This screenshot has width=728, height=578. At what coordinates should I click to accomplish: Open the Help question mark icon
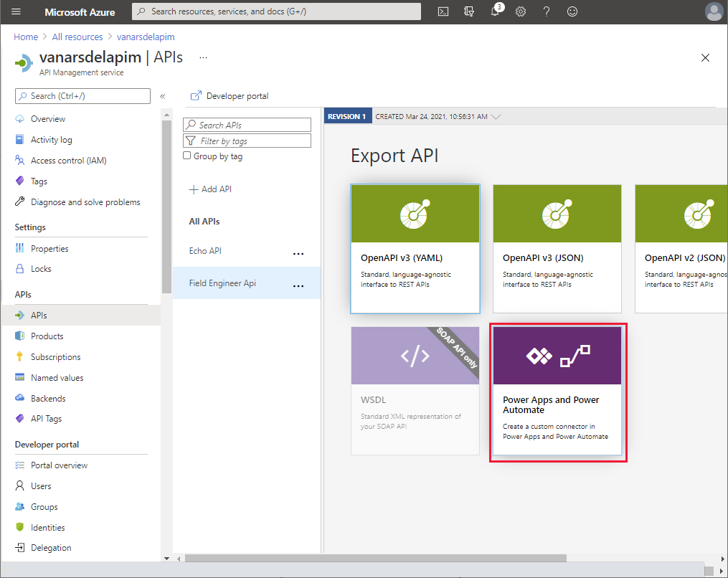pyautogui.click(x=547, y=11)
